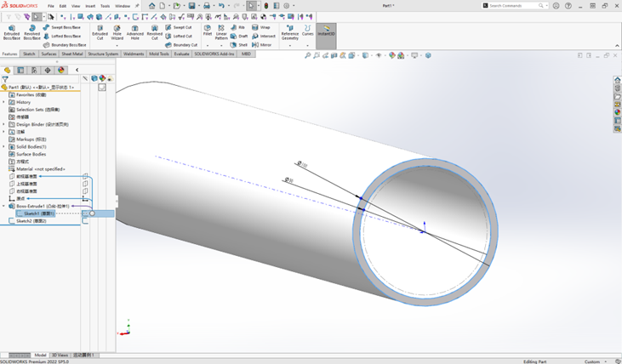This screenshot has width=622, height=364.
Task: Select Sketch2 in the feature tree
Action: 31,221
